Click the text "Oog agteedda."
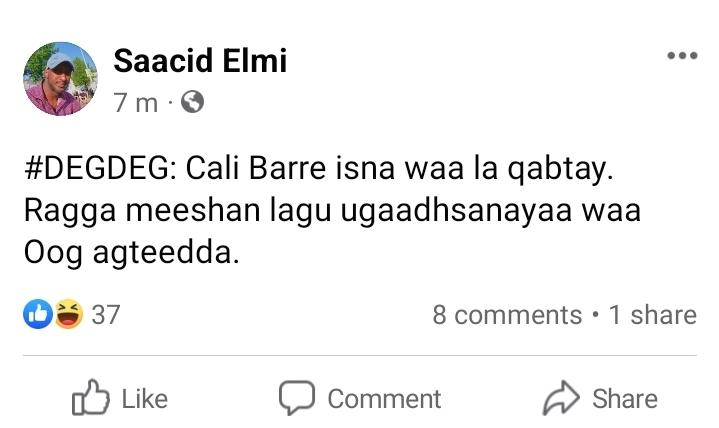The width and height of the screenshot is (719, 428). pos(132,254)
